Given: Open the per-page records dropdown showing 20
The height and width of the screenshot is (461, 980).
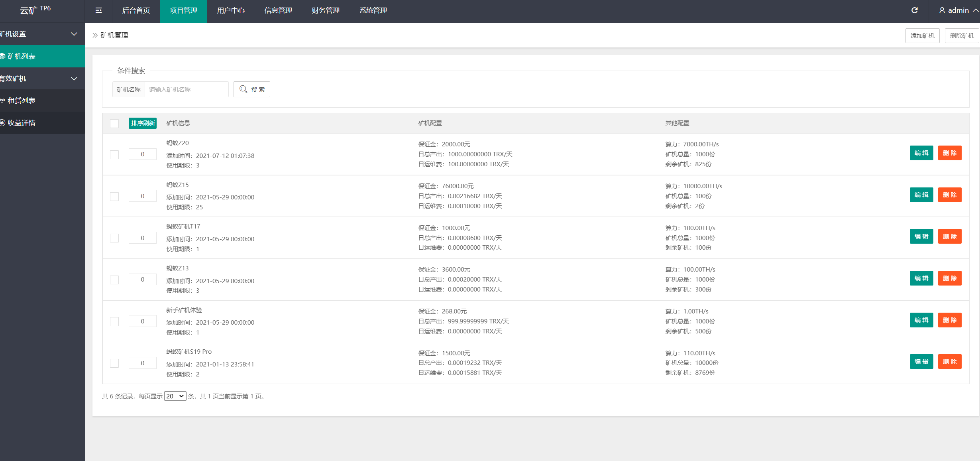Looking at the screenshot, I should 175,396.
